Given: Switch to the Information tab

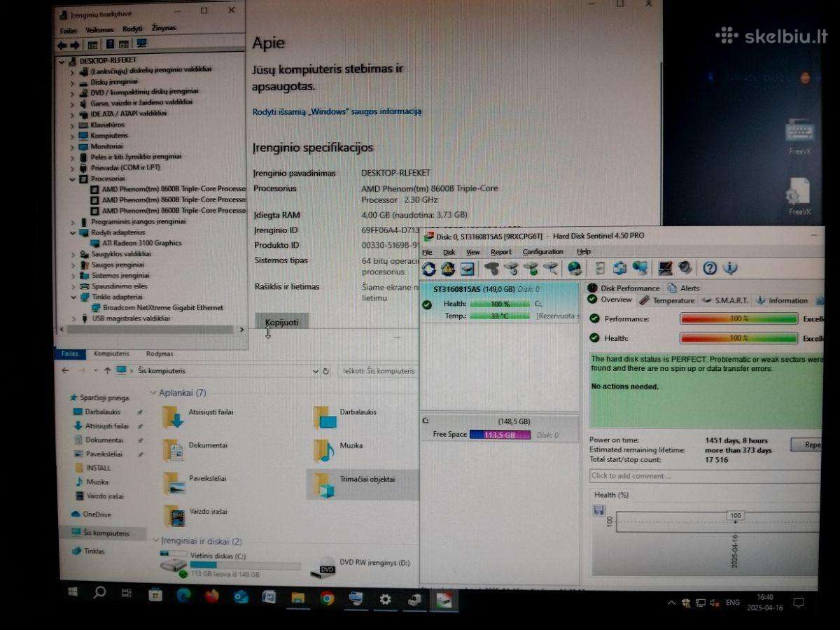Looking at the screenshot, I should 782,300.
